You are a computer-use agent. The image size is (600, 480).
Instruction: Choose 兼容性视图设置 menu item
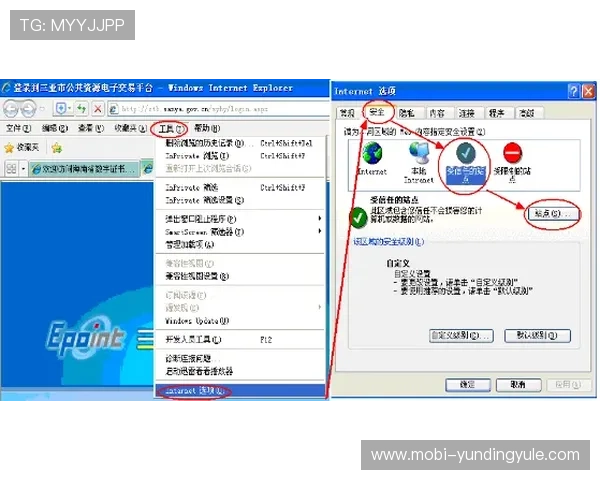(x=241, y=276)
